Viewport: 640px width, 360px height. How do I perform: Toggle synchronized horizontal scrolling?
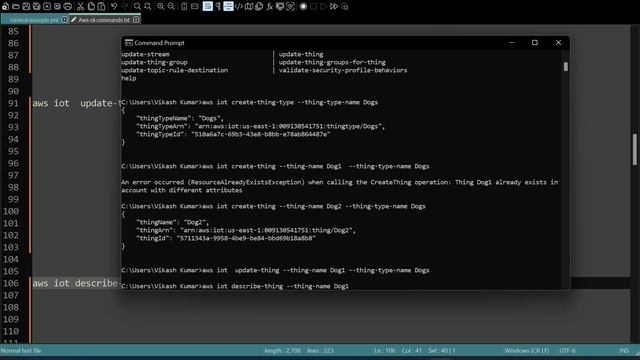(195, 7)
